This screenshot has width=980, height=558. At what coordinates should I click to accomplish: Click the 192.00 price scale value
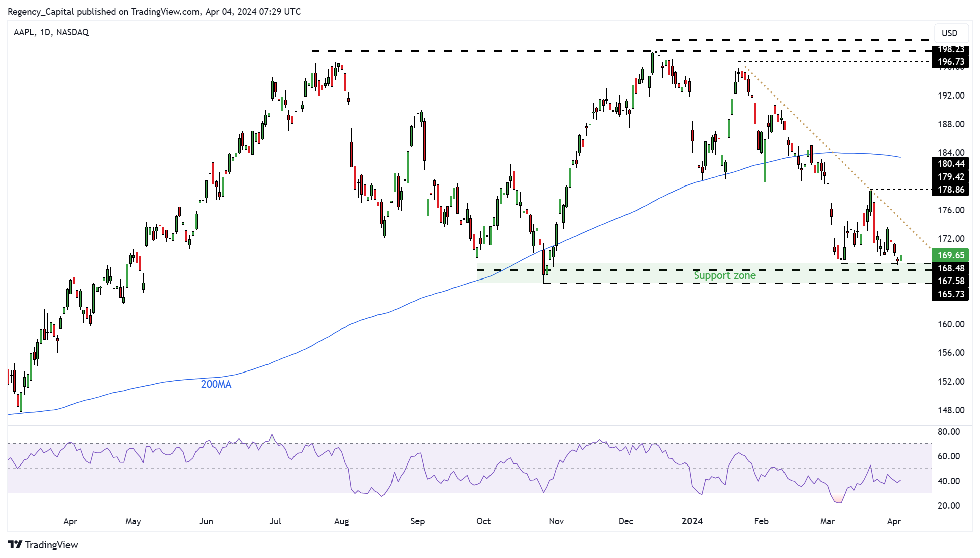click(x=951, y=96)
